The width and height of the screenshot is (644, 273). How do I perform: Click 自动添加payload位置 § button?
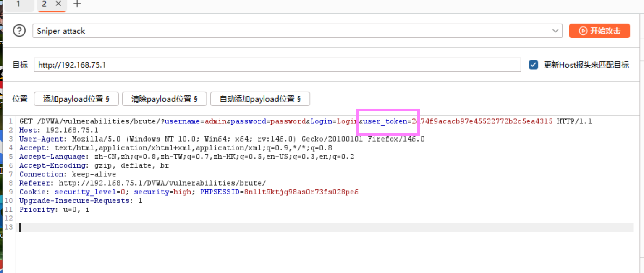pyautogui.click(x=260, y=99)
